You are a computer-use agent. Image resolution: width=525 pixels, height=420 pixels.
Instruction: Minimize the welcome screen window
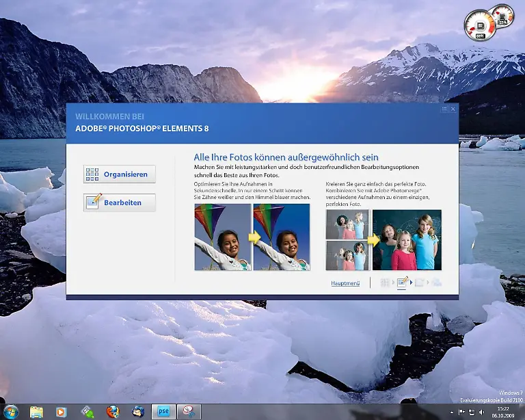click(444, 109)
